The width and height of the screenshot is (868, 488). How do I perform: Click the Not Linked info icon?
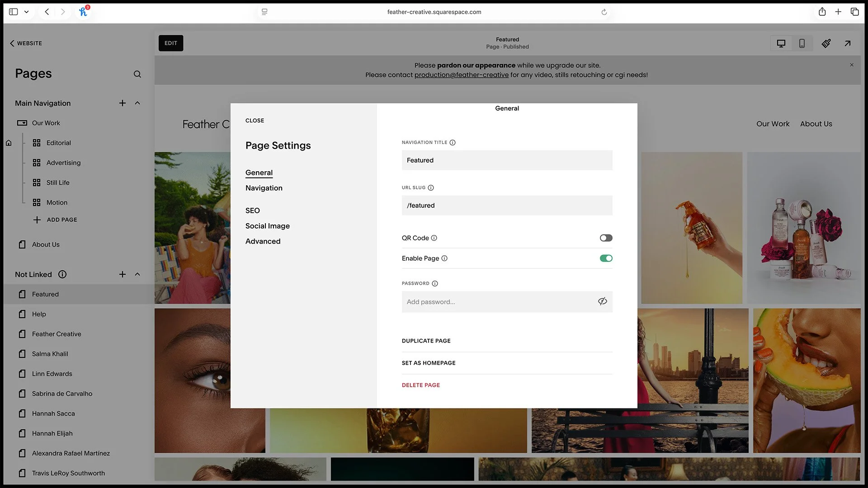[62, 274]
